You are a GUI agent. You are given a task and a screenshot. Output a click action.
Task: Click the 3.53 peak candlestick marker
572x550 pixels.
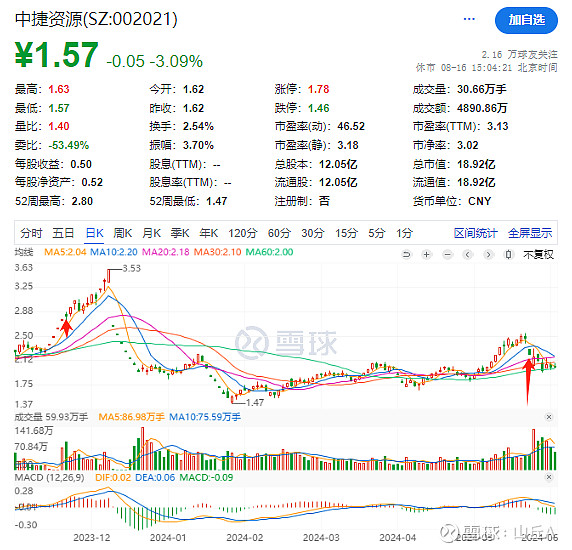click(x=109, y=276)
